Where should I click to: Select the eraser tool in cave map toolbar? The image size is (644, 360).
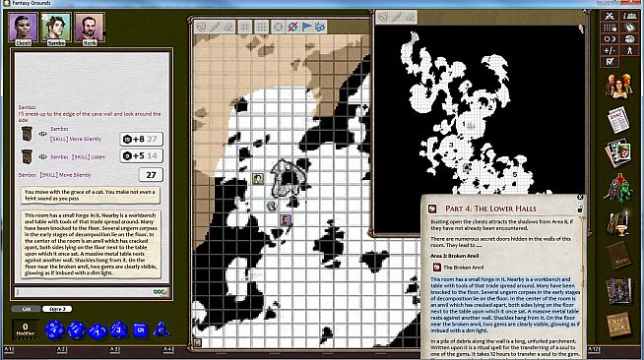coord(228,28)
